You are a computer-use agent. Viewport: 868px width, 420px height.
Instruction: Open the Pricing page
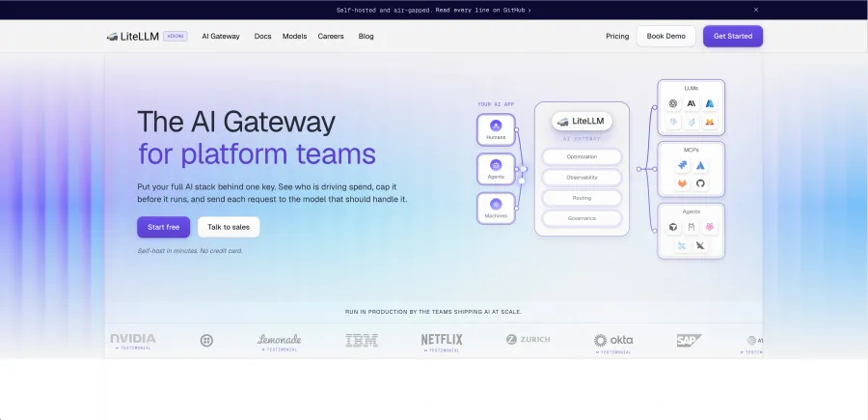tap(617, 37)
